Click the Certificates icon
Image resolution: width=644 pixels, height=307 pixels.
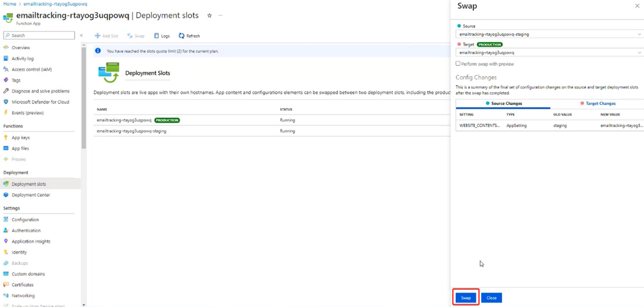coord(6,284)
